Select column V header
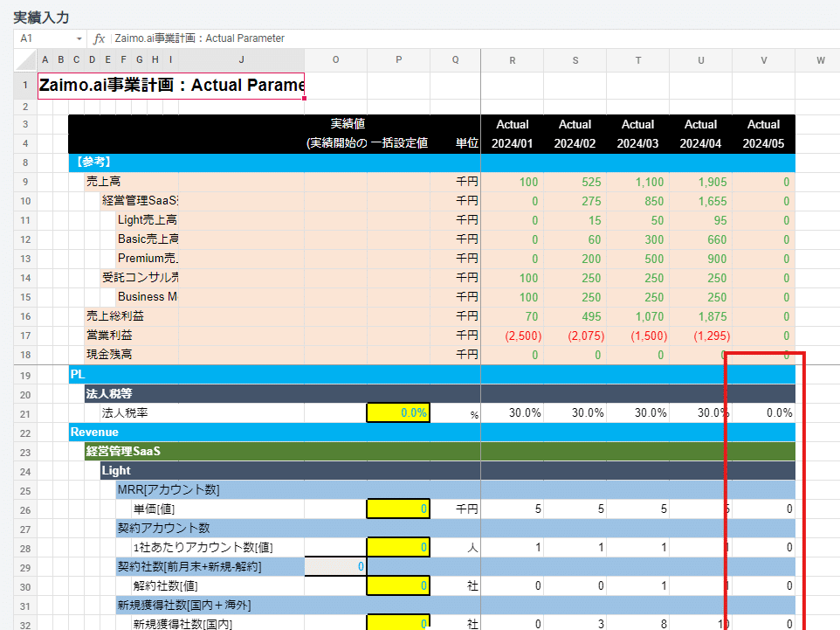This screenshot has height=630, width=840. point(764,60)
